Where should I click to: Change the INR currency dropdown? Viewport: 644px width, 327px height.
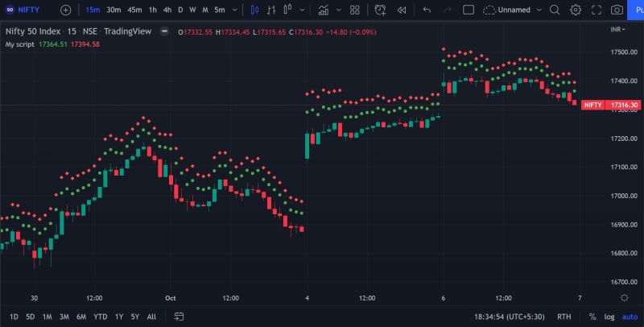pyautogui.click(x=618, y=30)
